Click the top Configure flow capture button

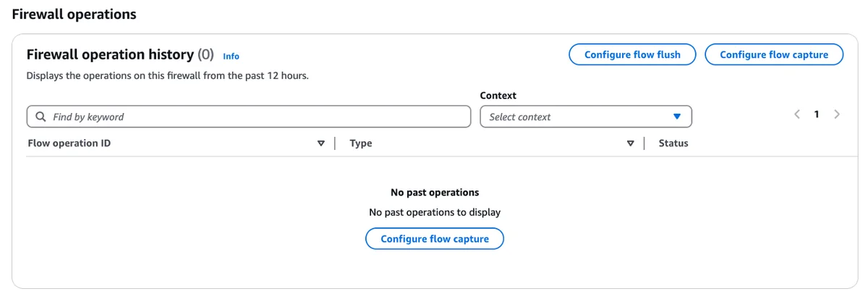click(774, 54)
